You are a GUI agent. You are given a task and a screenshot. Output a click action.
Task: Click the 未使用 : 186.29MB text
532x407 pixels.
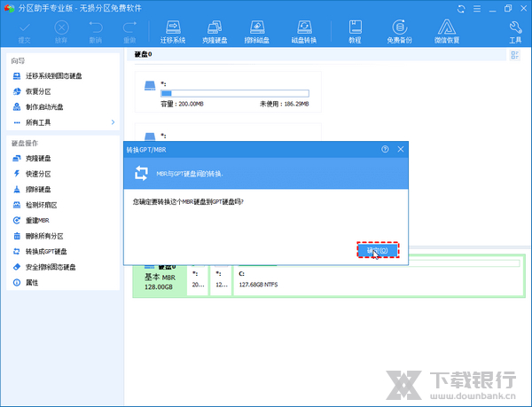tap(285, 104)
